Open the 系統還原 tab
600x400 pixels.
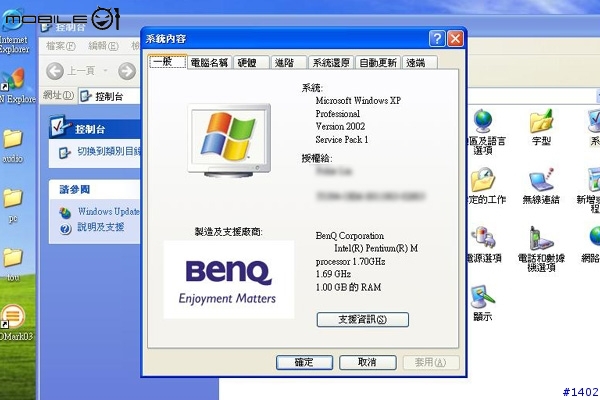pyautogui.click(x=331, y=62)
